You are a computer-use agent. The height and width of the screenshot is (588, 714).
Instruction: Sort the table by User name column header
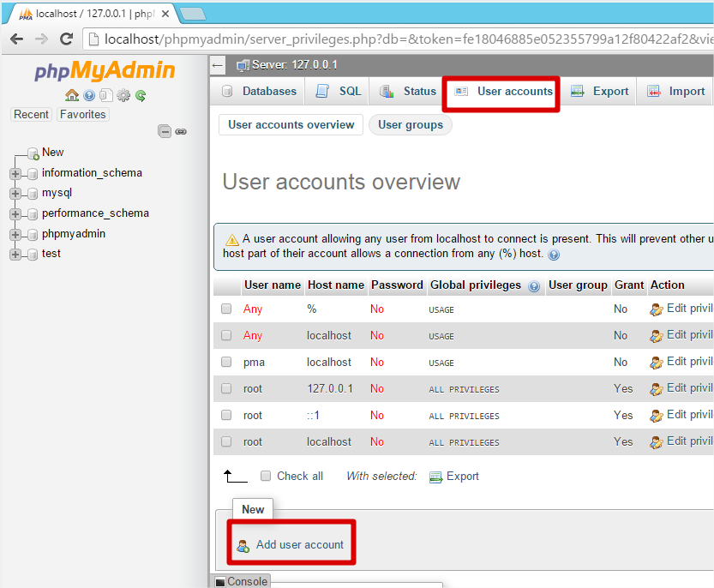coord(272,285)
